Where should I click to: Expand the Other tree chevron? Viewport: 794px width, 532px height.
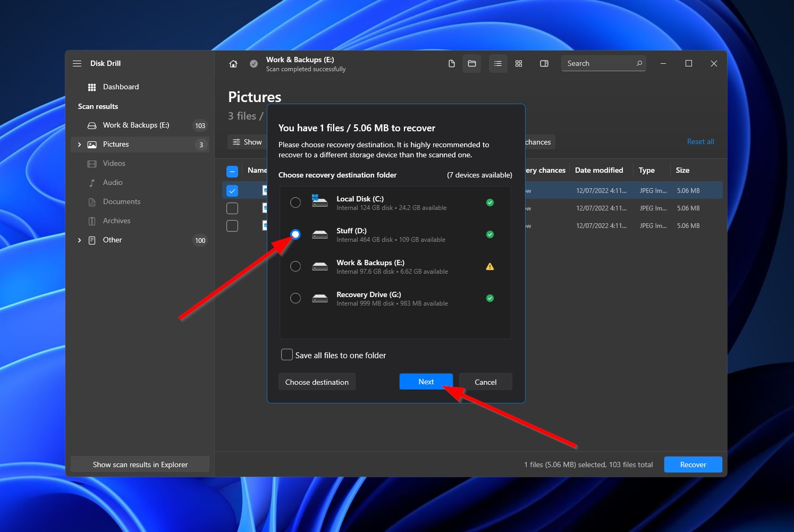click(80, 240)
